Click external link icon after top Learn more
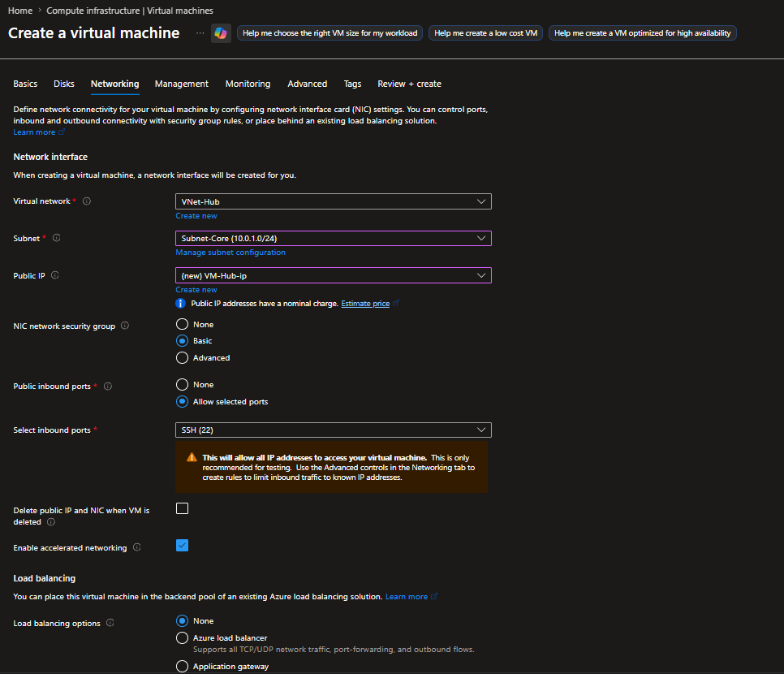Viewport: 784px width, 674px height. tap(62, 132)
